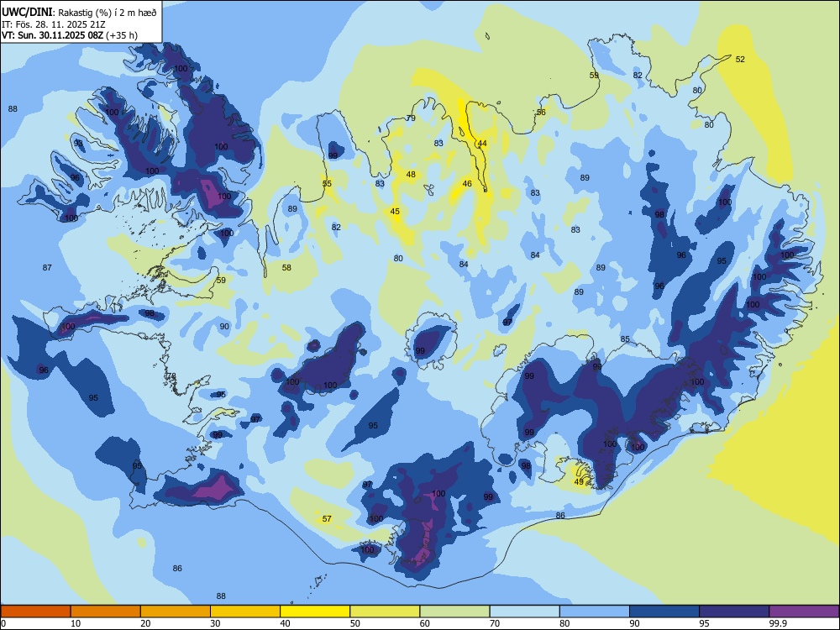Viewport: 840px width, 630px height.
Task: Click the purple above-99.9 legend swatch
Action: click(804, 612)
